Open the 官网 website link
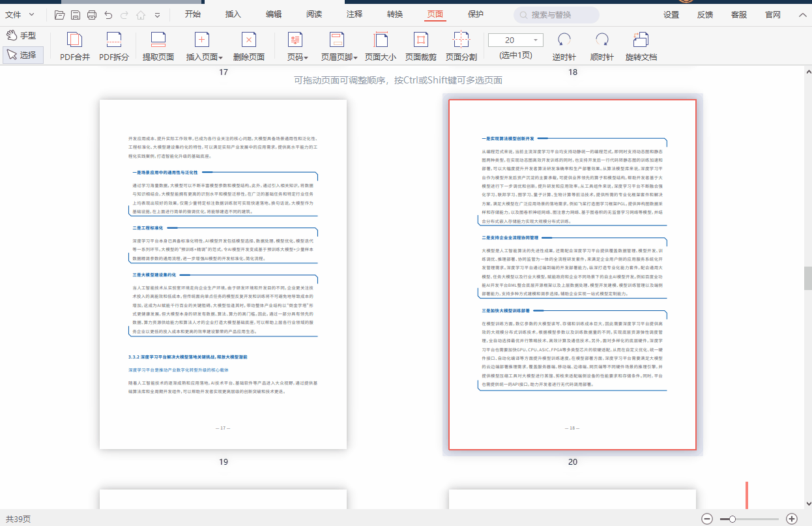The width and height of the screenshot is (812, 526). [773, 14]
